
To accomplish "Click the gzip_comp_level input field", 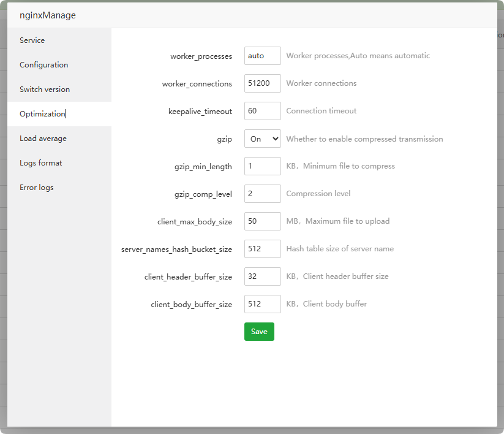I will pos(263,194).
